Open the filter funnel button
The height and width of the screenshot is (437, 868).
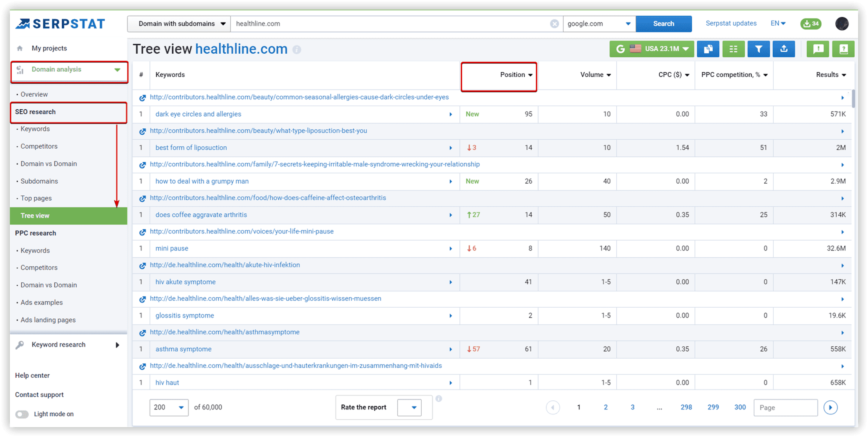[758, 49]
